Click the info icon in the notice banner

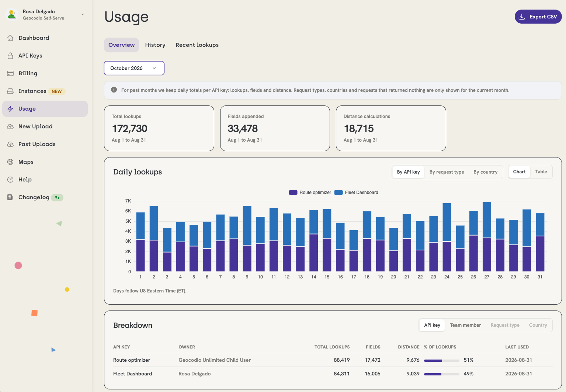(114, 90)
